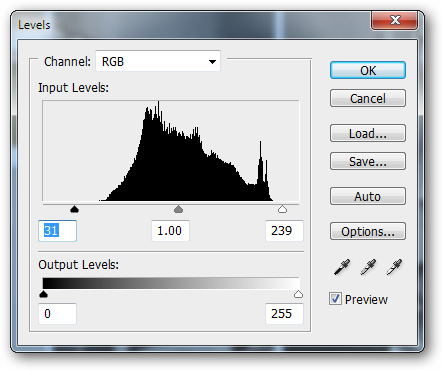This screenshot has width=443, height=371.
Task: Apply Auto levels adjustment
Action: (368, 196)
